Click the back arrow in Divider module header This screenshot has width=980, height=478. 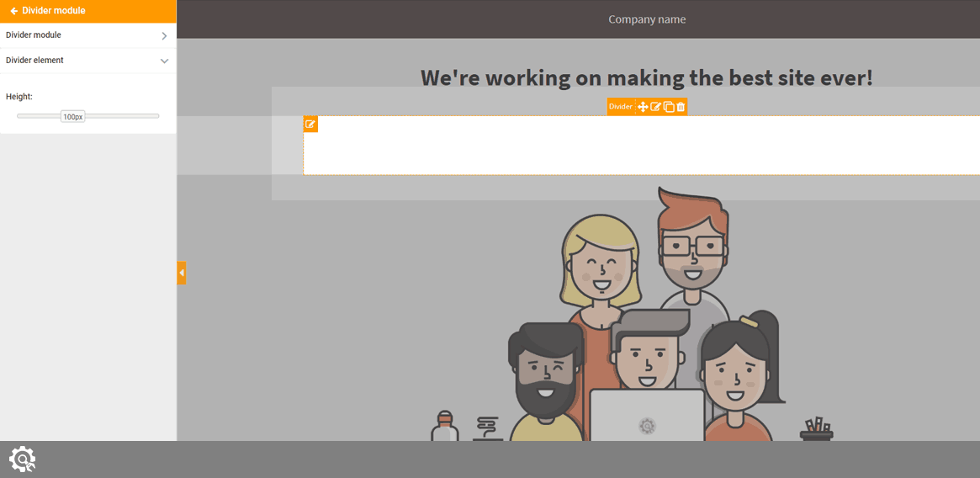coord(13,11)
